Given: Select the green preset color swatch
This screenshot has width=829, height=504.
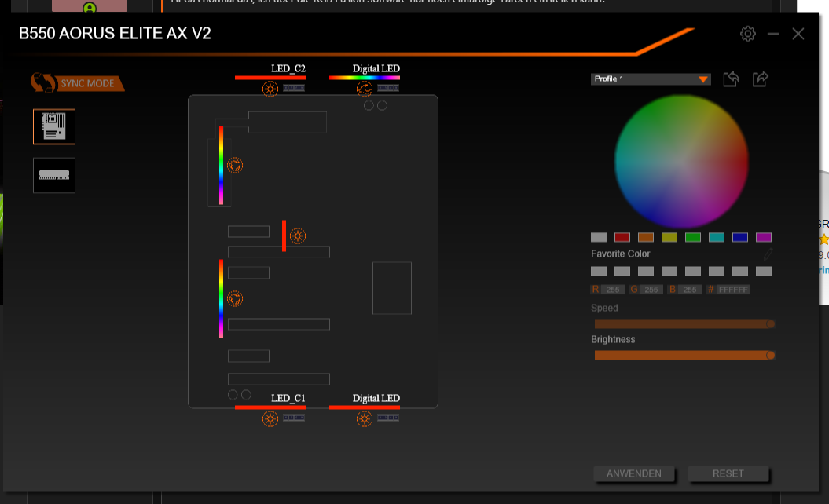Looking at the screenshot, I should click(x=692, y=237).
